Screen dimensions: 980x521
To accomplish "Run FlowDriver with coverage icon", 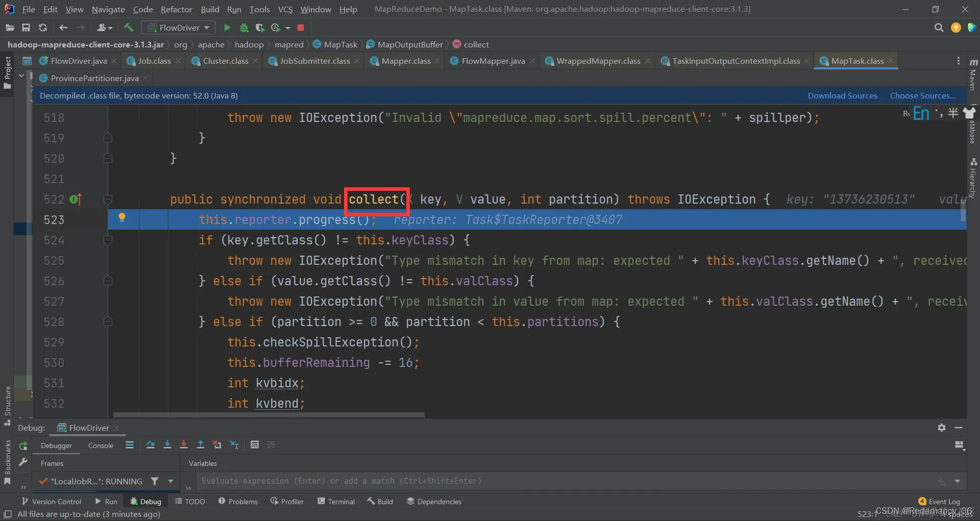I will 260,28.
